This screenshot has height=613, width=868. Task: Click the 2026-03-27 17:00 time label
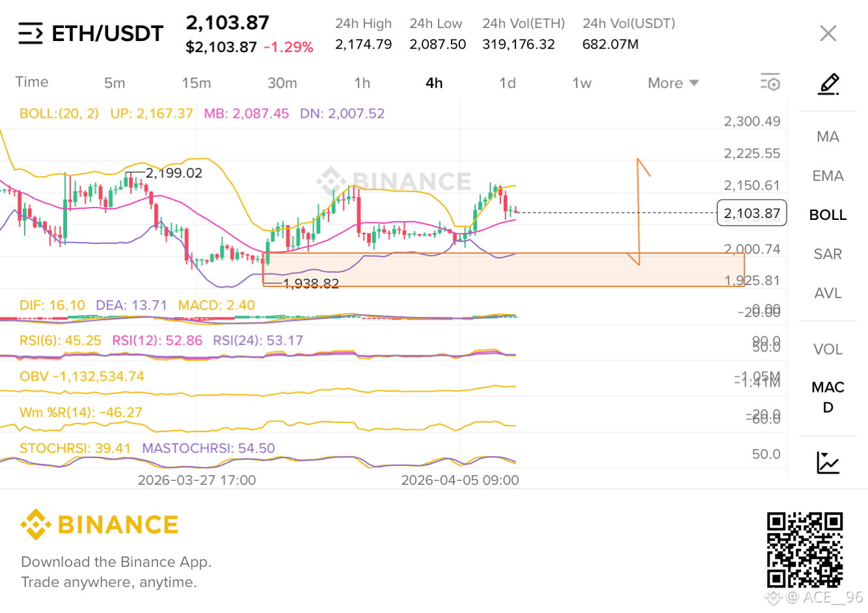(x=197, y=480)
